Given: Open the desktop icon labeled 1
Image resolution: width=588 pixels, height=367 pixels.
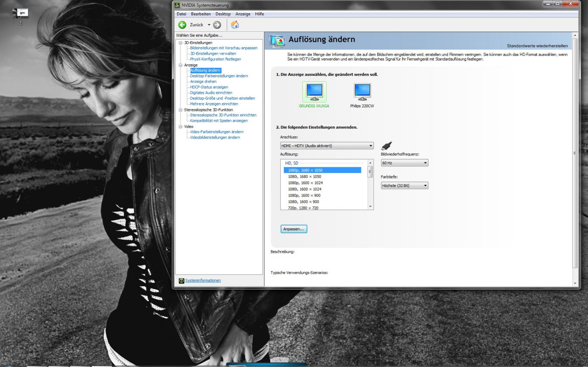Looking at the screenshot, I should (20, 14).
